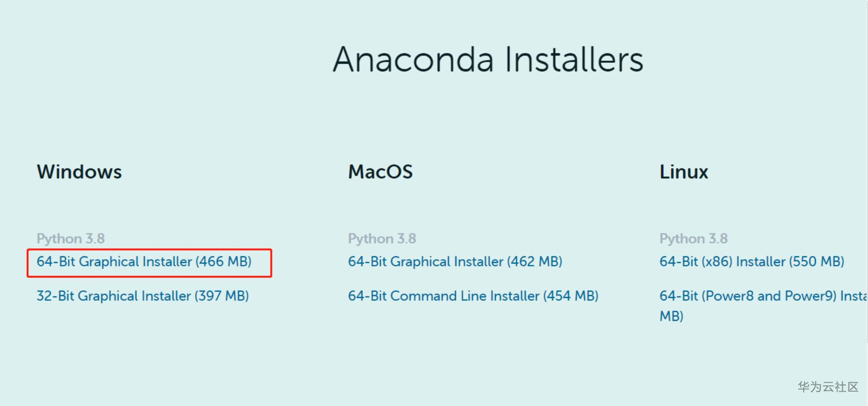868x406 pixels.
Task: Click the '(454 MB)' size of the Command Line Installer
Action: coord(571,296)
